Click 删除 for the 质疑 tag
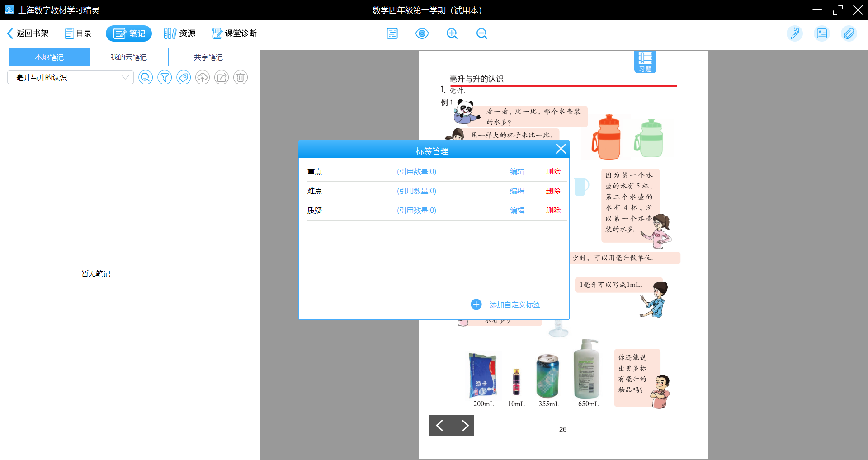The height and width of the screenshot is (460, 868). (553, 211)
